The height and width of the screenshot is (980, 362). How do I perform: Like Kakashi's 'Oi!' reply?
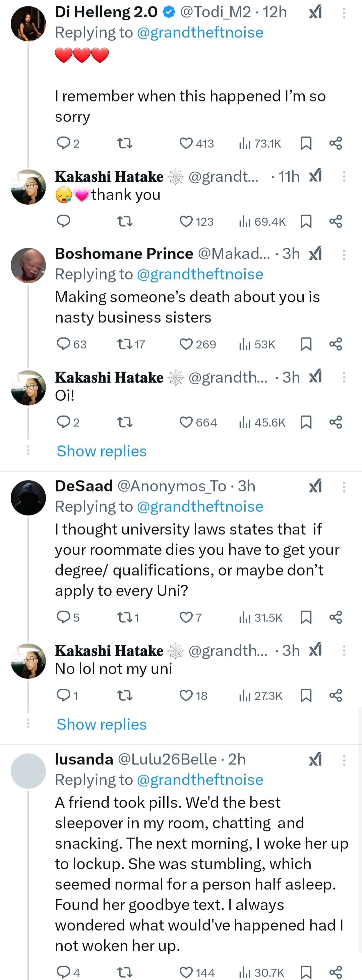coord(186,422)
